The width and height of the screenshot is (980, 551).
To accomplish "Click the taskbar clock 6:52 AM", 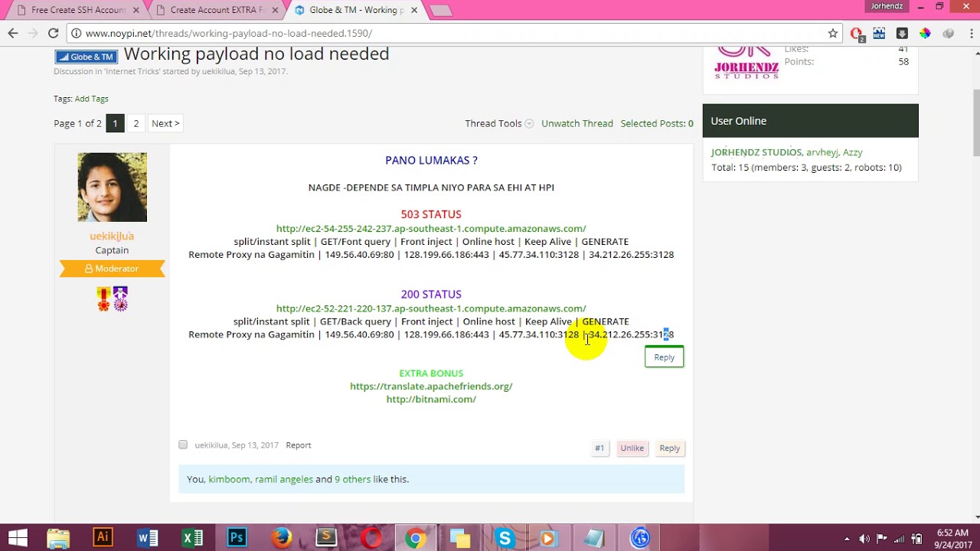I will pyautogui.click(x=952, y=533).
